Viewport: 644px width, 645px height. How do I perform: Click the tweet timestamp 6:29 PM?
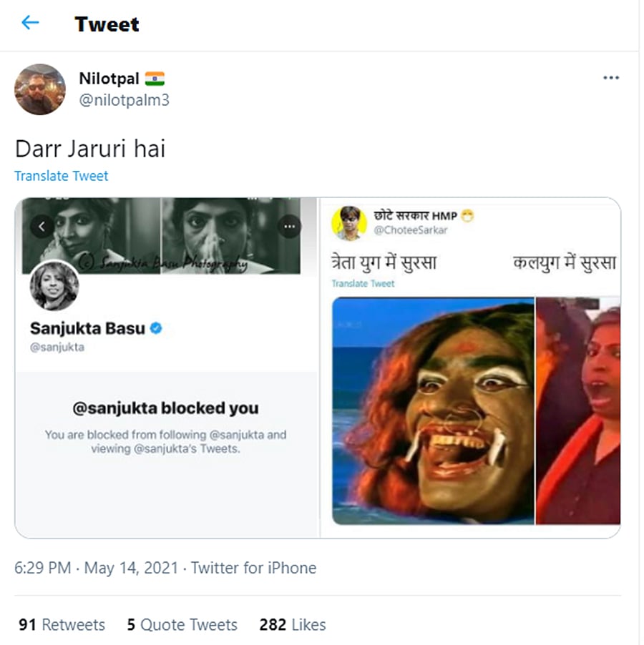(42, 568)
